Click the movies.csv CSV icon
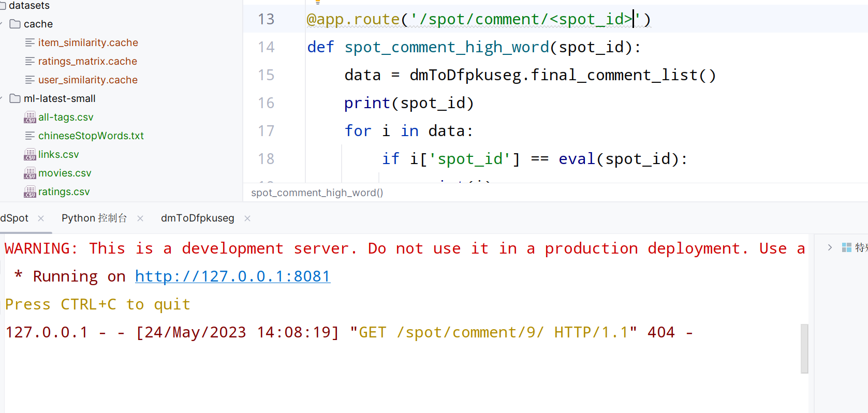This screenshot has width=868, height=413. click(x=30, y=173)
